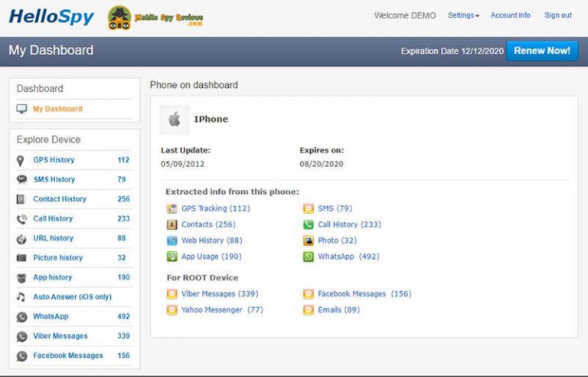Open Contact History in sidebar

[x=60, y=199]
